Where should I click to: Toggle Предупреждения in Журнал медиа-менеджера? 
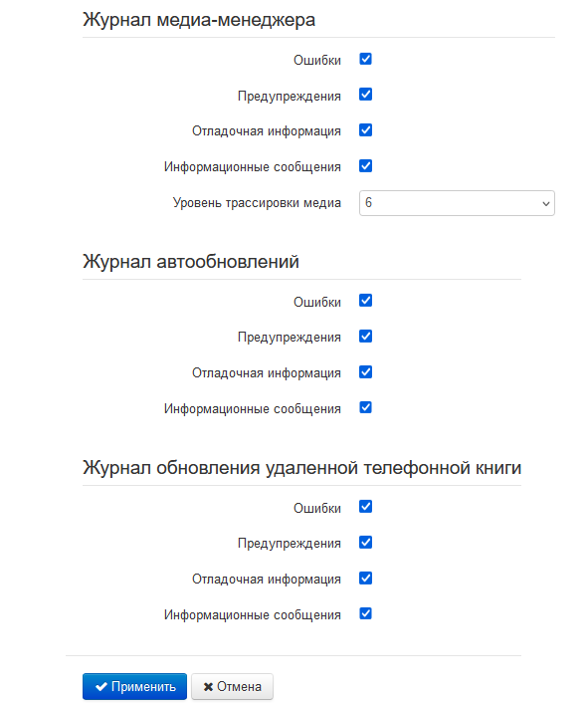[x=365, y=95]
